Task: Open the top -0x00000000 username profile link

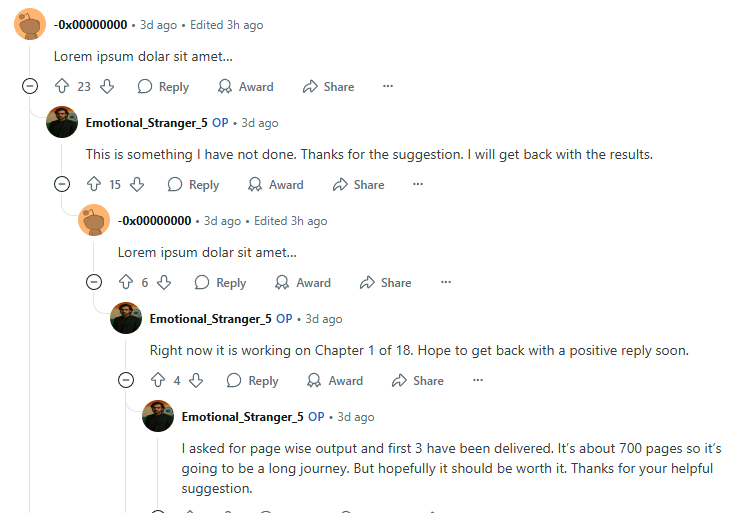Action: pos(90,25)
